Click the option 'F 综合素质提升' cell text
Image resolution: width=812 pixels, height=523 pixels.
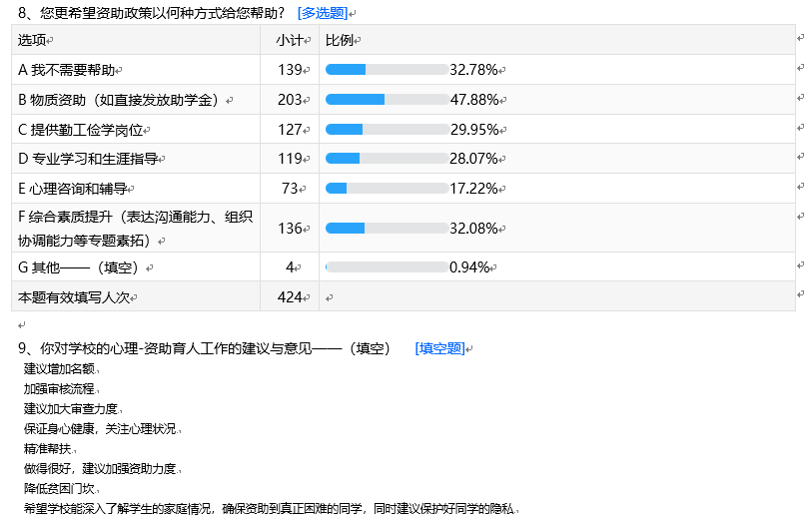[x=135, y=218]
